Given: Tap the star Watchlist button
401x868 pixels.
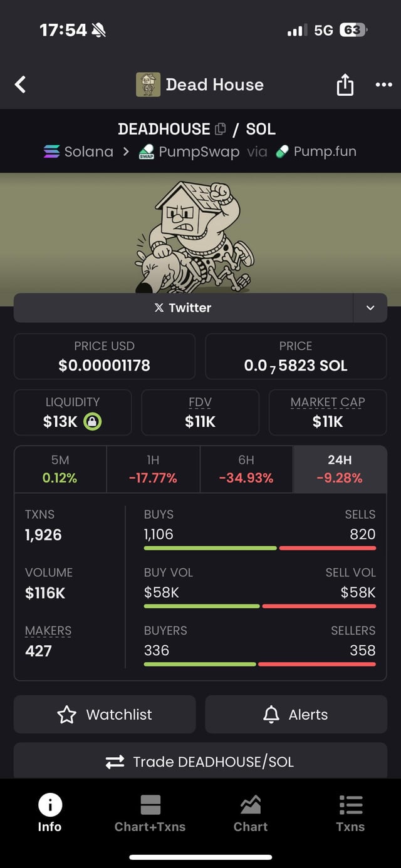Looking at the screenshot, I should [x=105, y=714].
